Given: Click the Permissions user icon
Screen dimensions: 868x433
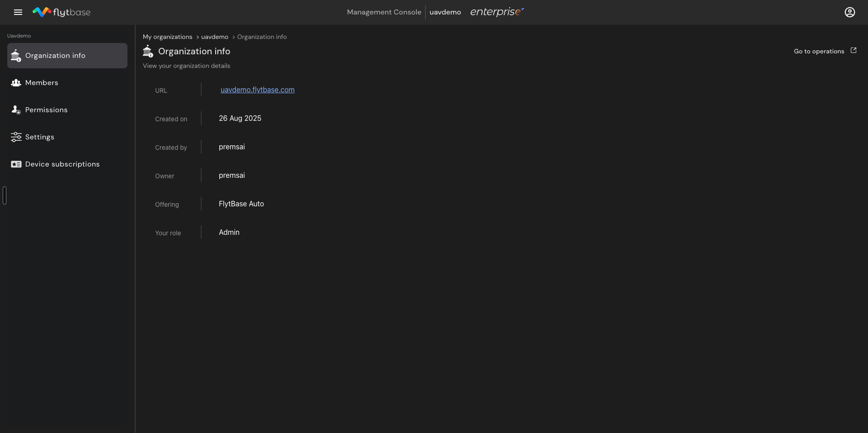Looking at the screenshot, I should (x=16, y=110).
